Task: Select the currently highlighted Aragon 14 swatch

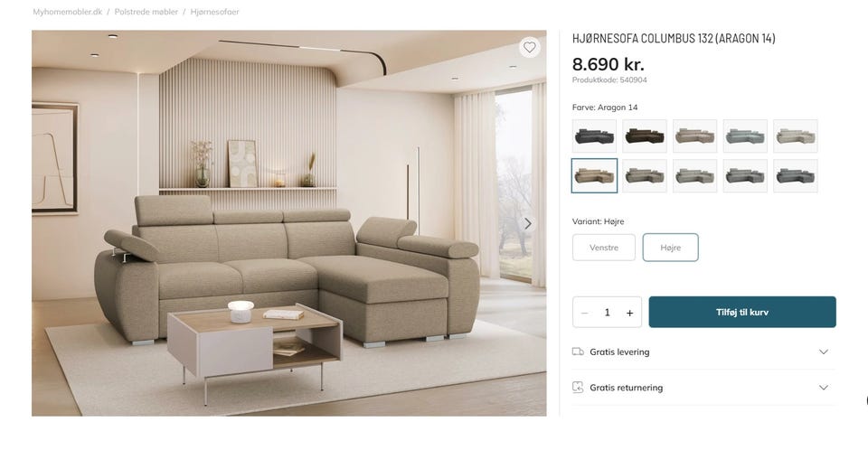Action: (x=595, y=176)
